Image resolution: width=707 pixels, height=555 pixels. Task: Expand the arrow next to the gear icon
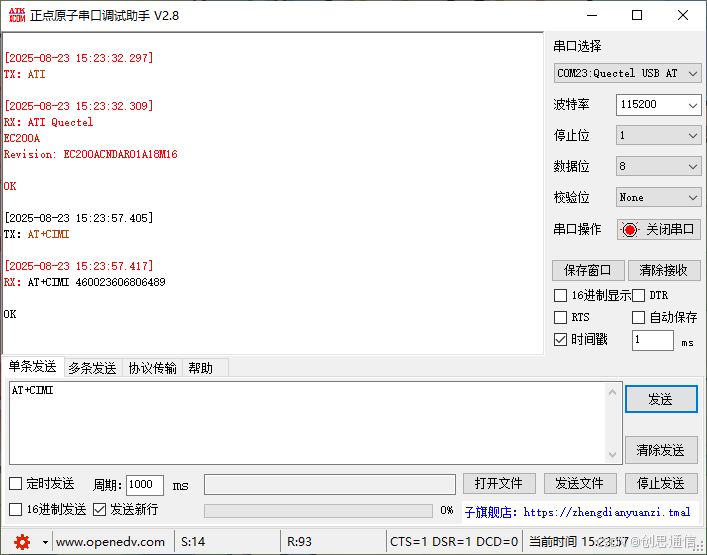45,542
